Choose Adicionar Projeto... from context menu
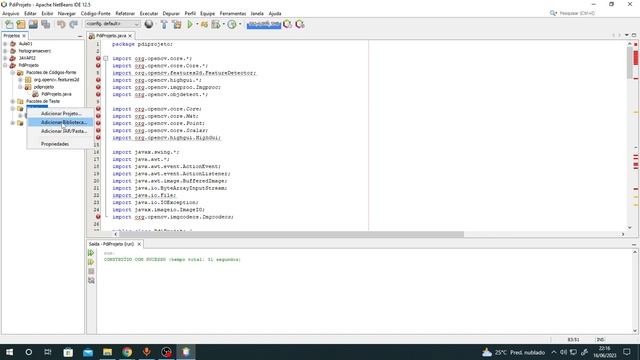This screenshot has width=640, height=360. click(x=61, y=113)
